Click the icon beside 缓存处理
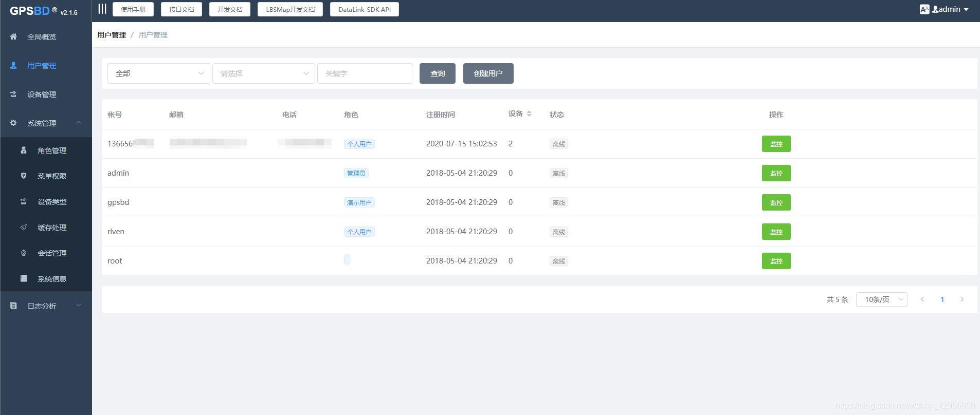The width and height of the screenshot is (980, 415). click(x=24, y=227)
